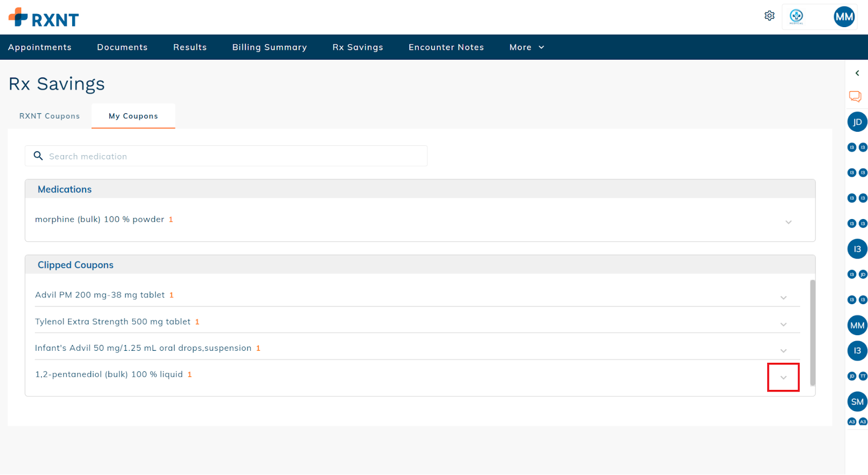Select Rx Savings in the nav bar

tap(358, 47)
